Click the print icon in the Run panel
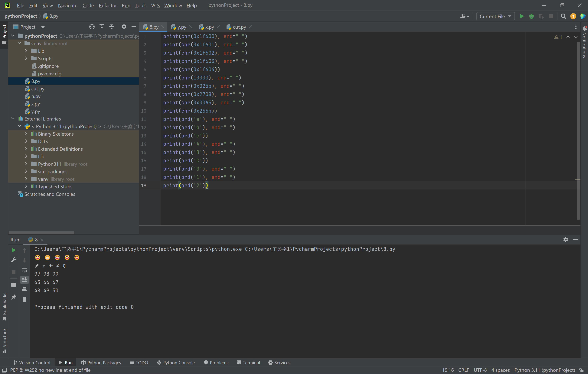Image resolution: width=588 pixels, height=374 pixels. pos(24,290)
